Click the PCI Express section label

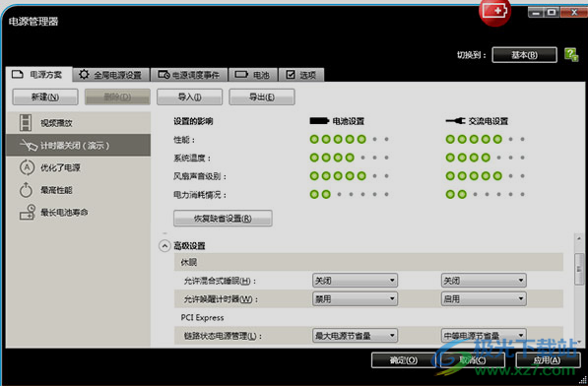(202, 317)
